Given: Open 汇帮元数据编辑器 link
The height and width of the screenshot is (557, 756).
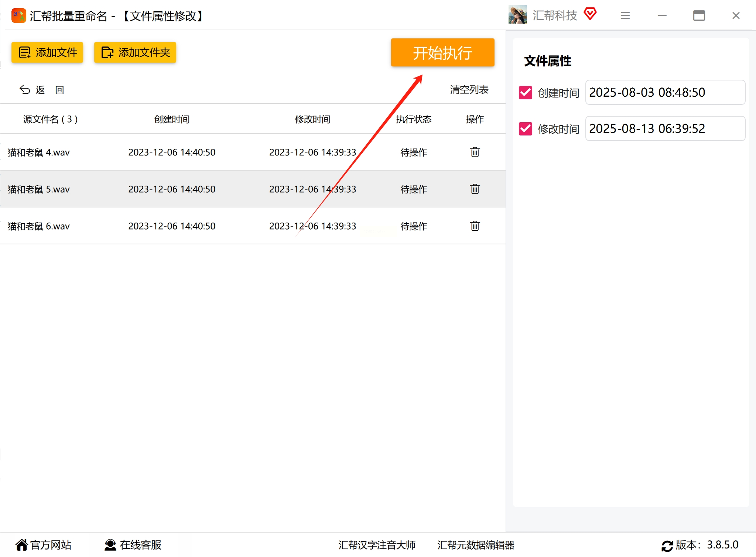Looking at the screenshot, I should click(476, 545).
